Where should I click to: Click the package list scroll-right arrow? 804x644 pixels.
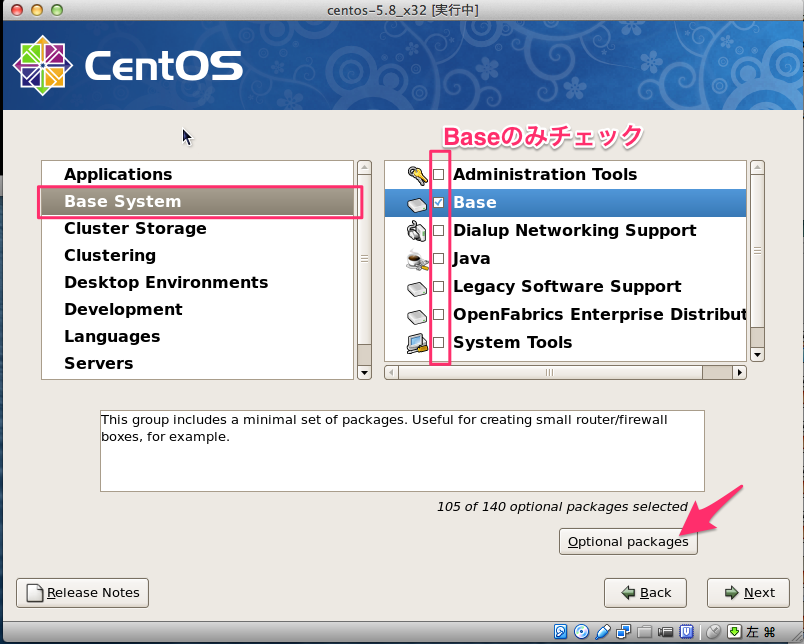[739, 372]
